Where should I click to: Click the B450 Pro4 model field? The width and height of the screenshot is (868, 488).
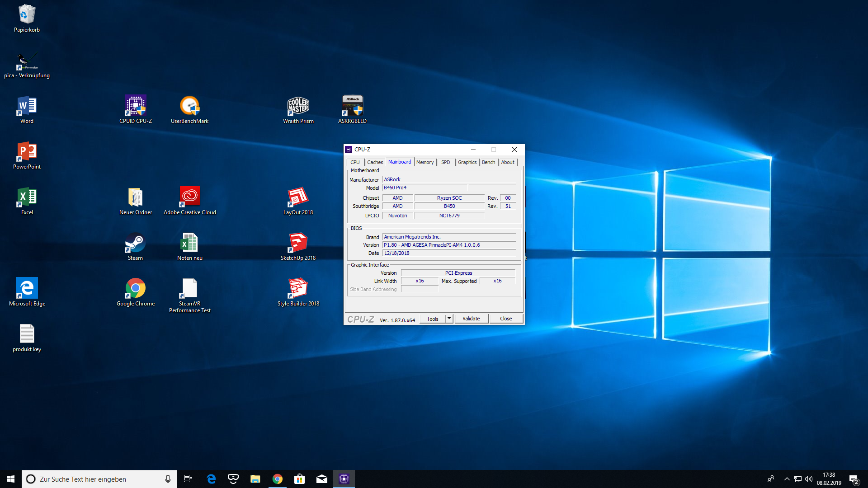click(425, 188)
